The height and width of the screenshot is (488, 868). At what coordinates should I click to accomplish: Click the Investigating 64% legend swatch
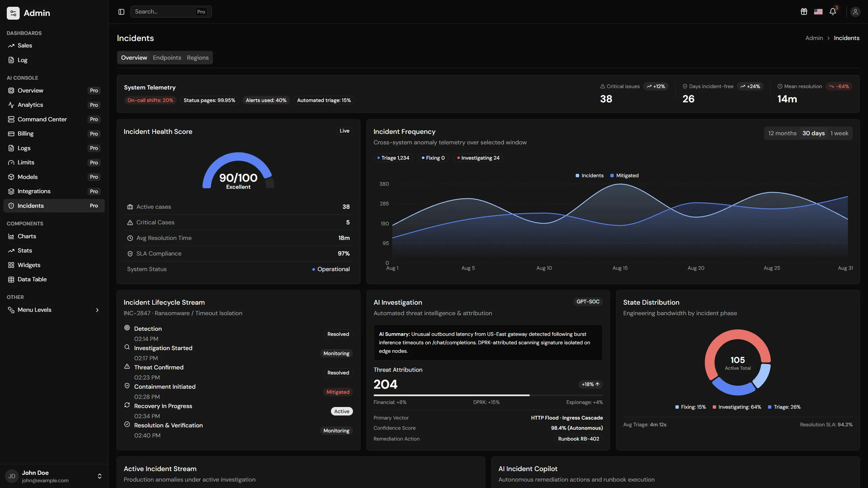[714, 407]
